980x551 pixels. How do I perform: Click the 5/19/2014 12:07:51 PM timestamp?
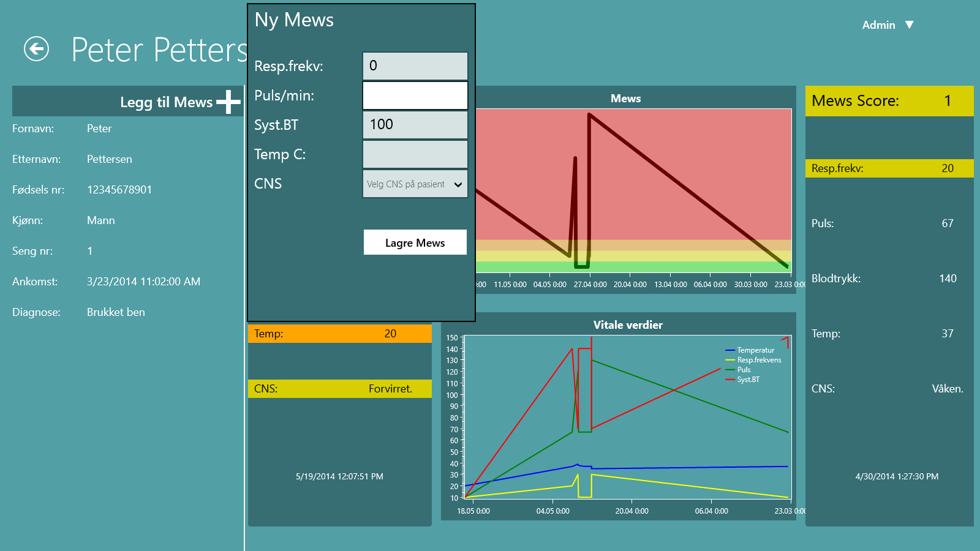click(339, 476)
